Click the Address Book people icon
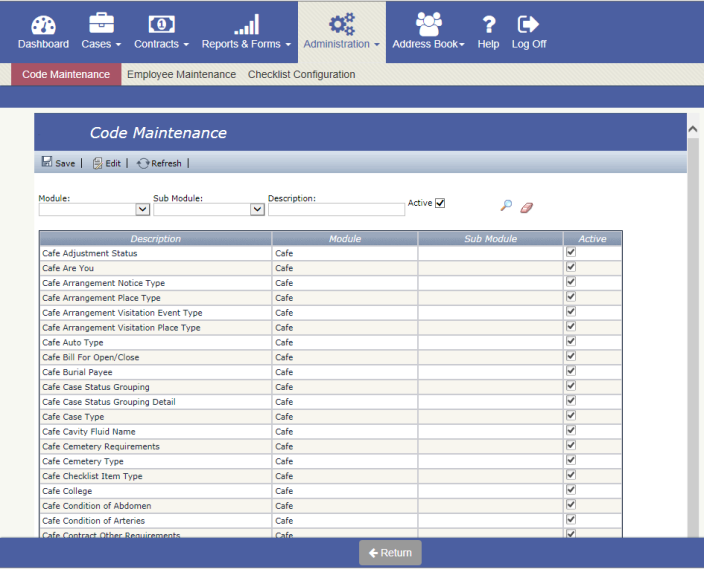Viewport: 704px width, 569px height. (x=429, y=24)
